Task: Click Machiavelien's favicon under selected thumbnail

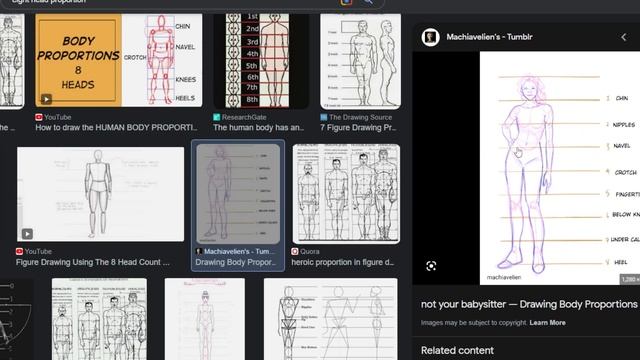Action: pyautogui.click(x=199, y=251)
